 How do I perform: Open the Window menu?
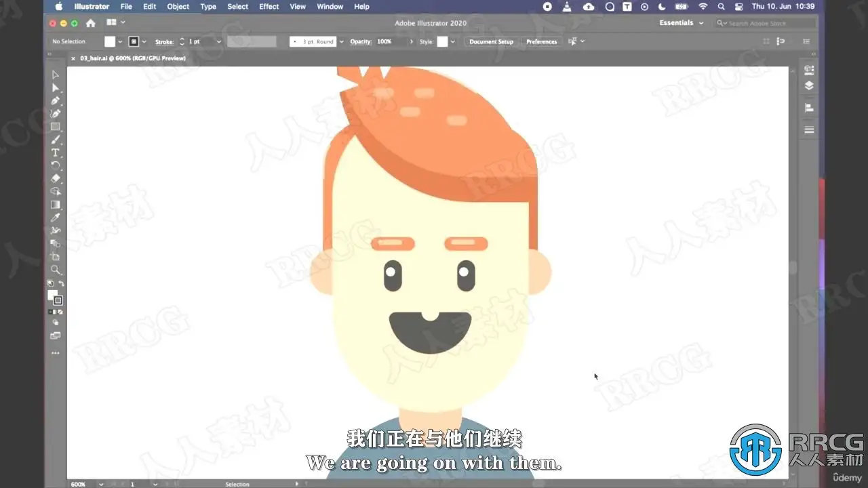(x=330, y=7)
